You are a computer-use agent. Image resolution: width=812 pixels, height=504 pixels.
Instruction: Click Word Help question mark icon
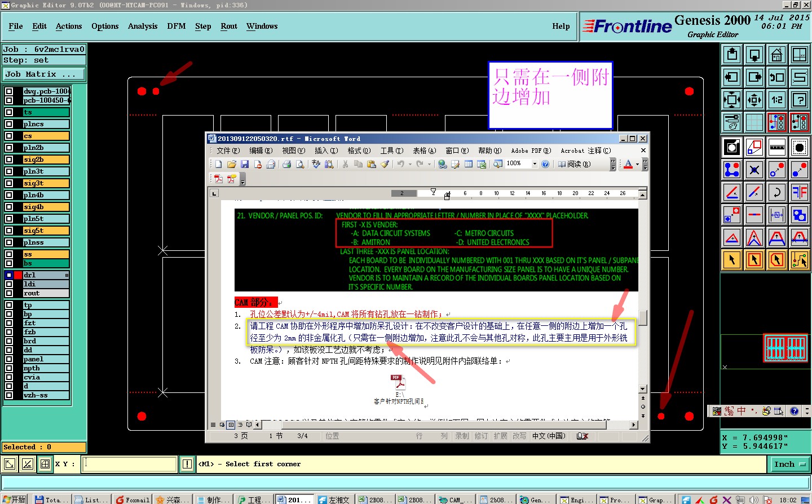[x=545, y=164]
